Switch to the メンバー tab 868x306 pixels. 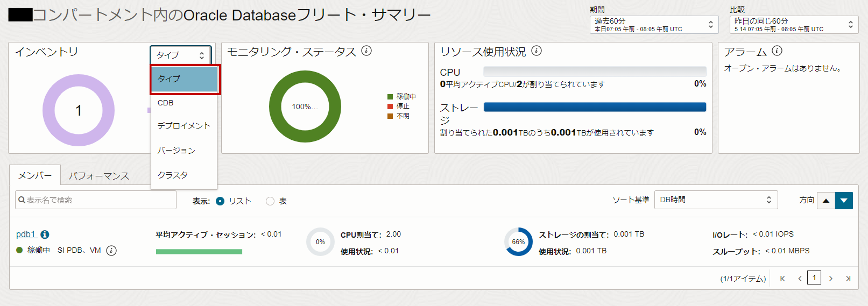click(x=35, y=175)
